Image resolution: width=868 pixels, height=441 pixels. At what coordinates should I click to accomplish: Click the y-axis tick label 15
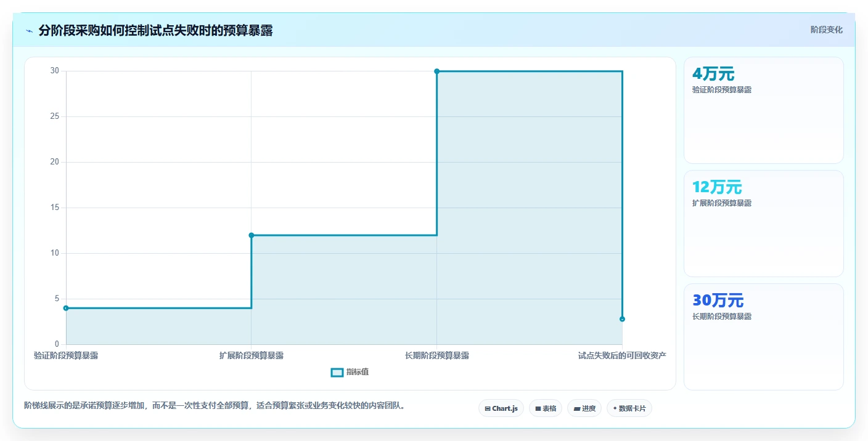(55, 208)
